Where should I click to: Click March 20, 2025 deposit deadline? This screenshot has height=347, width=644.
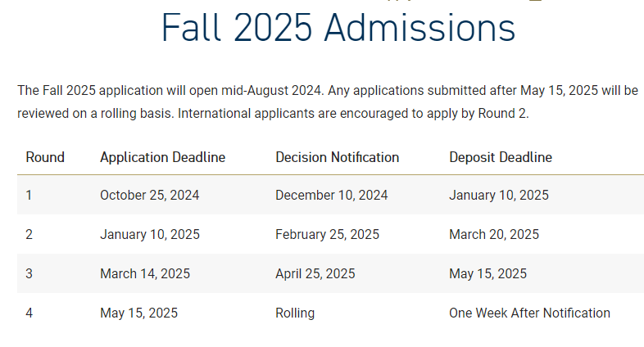tap(494, 234)
